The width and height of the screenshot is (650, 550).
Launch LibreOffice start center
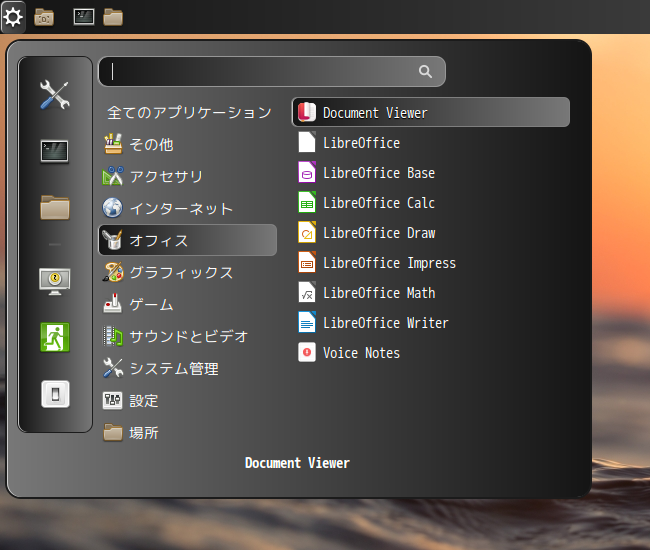(x=431, y=142)
